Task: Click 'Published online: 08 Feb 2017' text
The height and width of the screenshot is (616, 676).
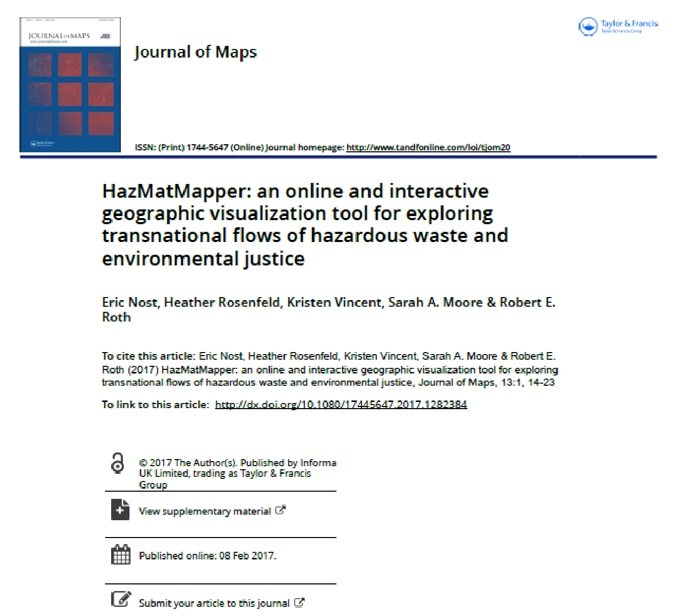Action: (x=207, y=556)
